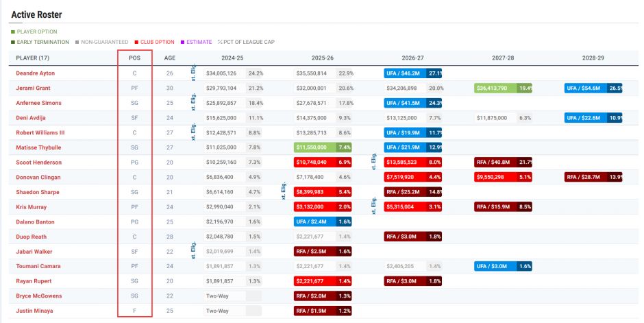Viewport: 644px width, 323px height.
Task: Click Rupert's red $2,221,677 club option
Action: tap(323, 281)
